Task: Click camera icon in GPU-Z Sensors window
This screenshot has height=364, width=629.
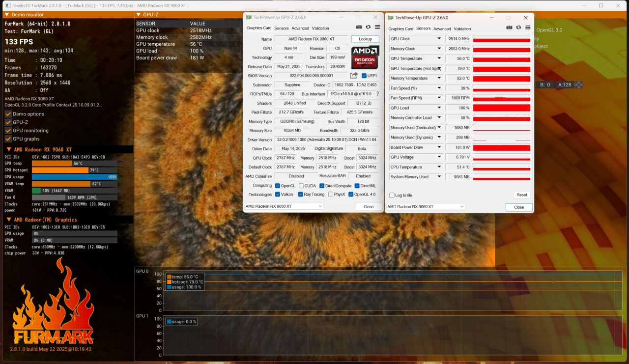Action: pyautogui.click(x=509, y=28)
